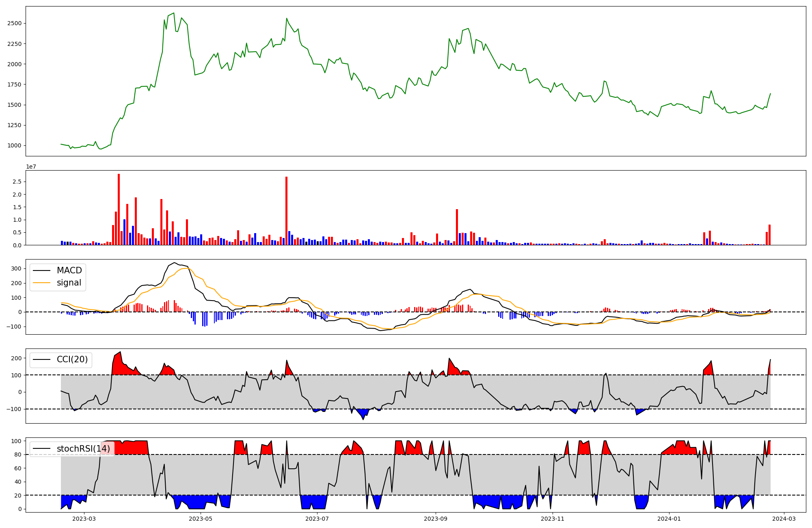Click the 2024-03 x-axis date label
Screen dimensions: 812x528
pos(784,519)
